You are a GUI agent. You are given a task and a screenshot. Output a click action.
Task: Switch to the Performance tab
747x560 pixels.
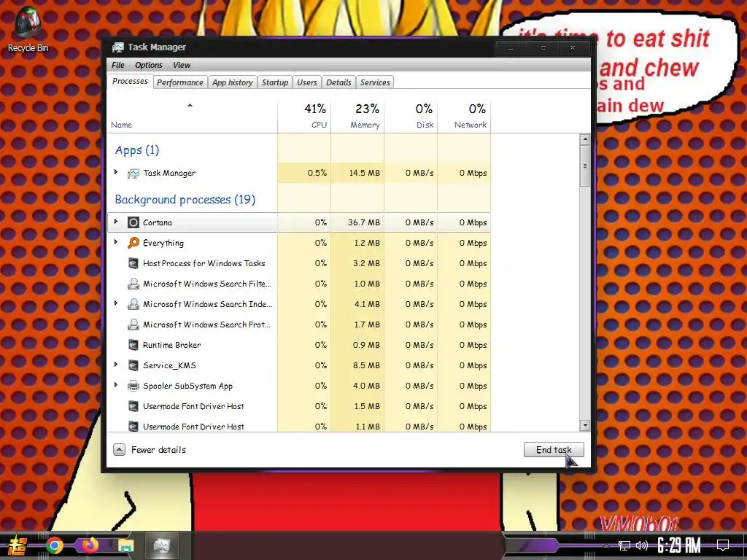click(x=180, y=82)
